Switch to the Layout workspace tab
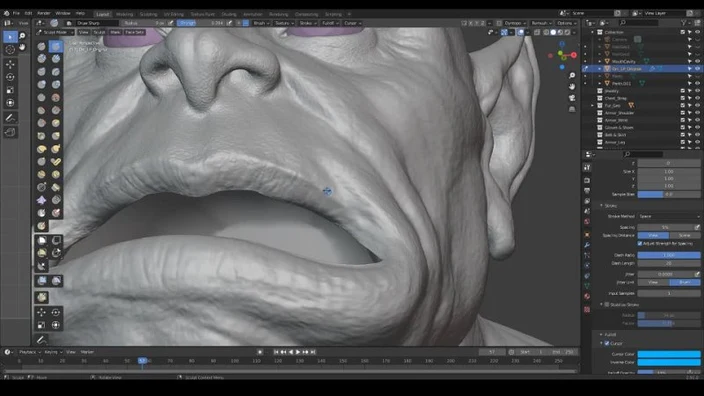Image resolution: width=704 pixels, height=396 pixels. (103, 14)
